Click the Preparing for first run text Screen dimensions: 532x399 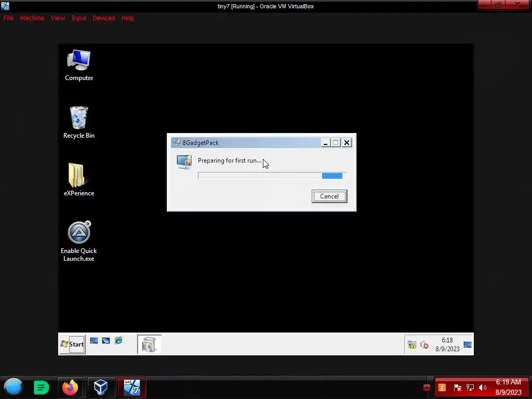pos(230,161)
